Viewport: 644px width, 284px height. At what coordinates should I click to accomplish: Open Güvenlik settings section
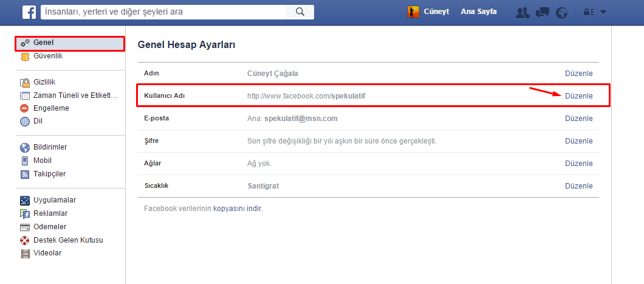[x=48, y=56]
